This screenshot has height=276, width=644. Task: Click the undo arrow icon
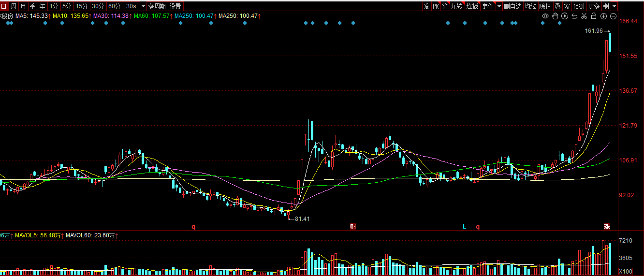(x=574, y=16)
